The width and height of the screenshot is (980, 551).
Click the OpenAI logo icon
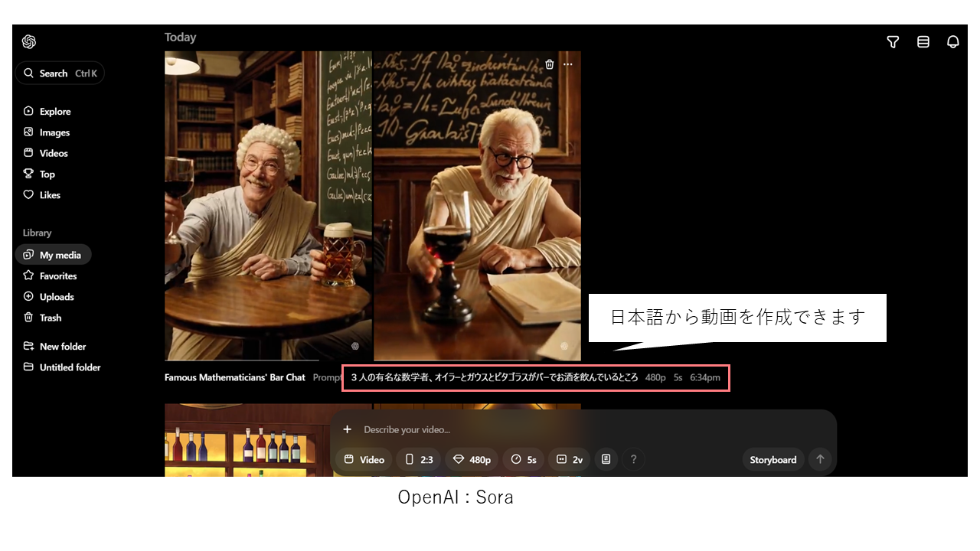coord(29,42)
